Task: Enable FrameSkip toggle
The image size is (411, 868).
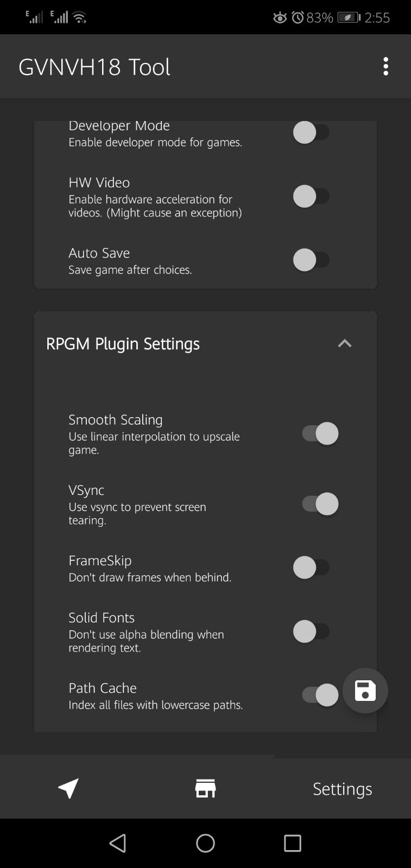Action: pyautogui.click(x=312, y=567)
